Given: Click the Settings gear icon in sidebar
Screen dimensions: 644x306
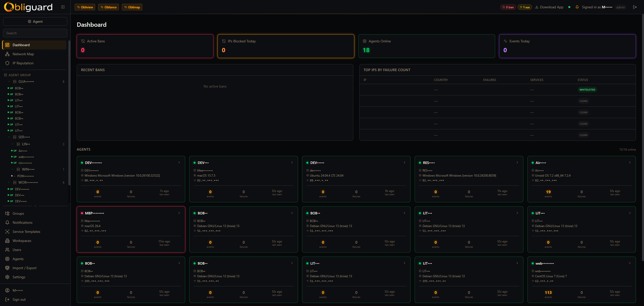Looking at the screenshot, I should coord(8,277).
